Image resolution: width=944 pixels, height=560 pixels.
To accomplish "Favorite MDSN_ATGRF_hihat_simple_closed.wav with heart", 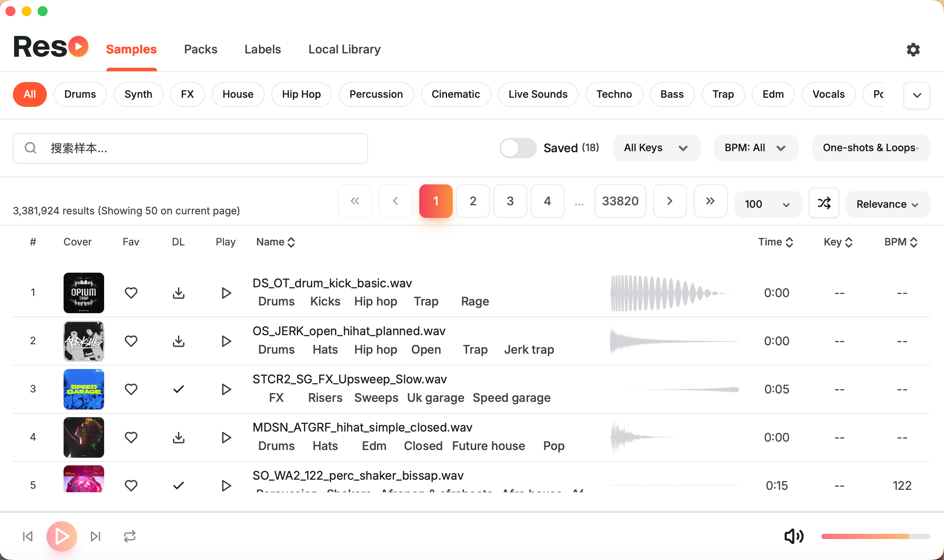I will (x=131, y=437).
